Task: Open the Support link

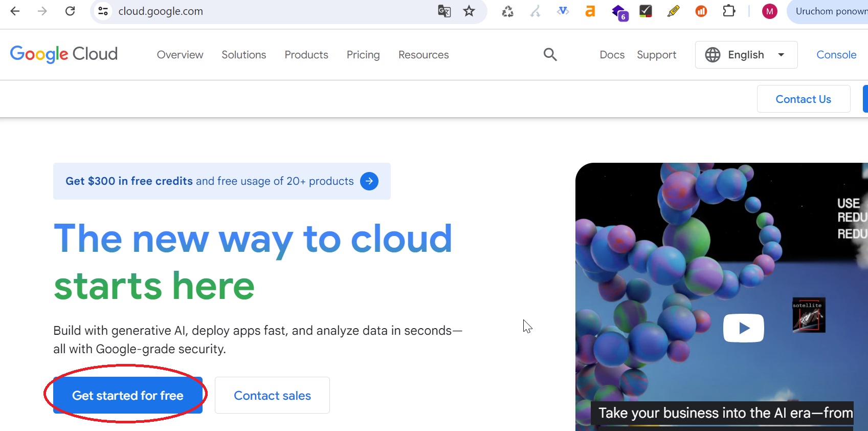Action: coord(657,55)
